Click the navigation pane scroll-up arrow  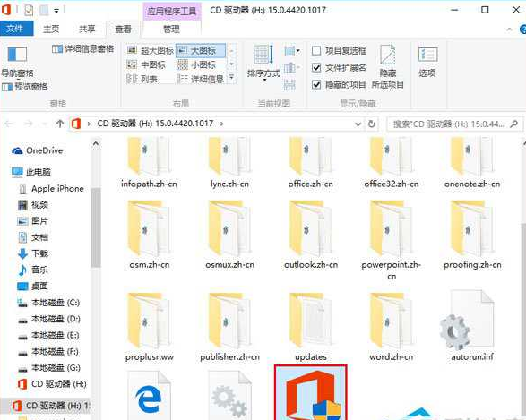(x=96, y=144)
